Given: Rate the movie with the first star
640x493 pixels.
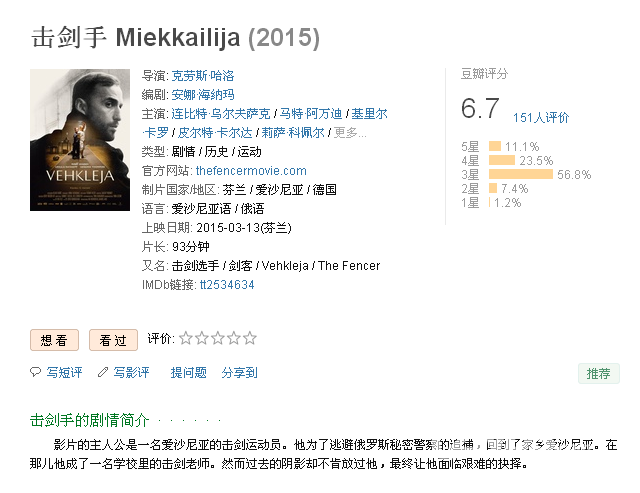Looking at the screenshot, I should 186,338.
